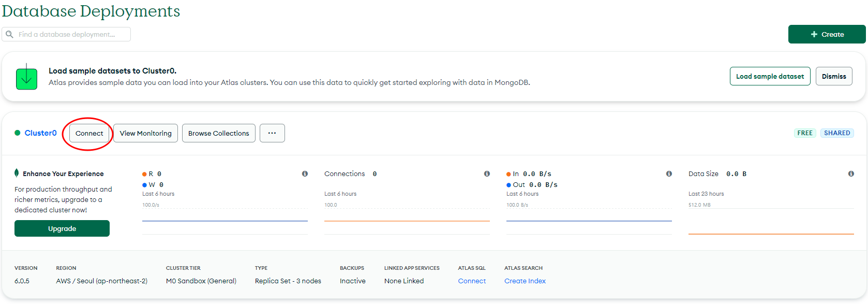Click the region text AWS / Seoul (ap-northeast-2)
This screenshot has height=304, width=868.
pyautogui.click(x=102, y=281)
